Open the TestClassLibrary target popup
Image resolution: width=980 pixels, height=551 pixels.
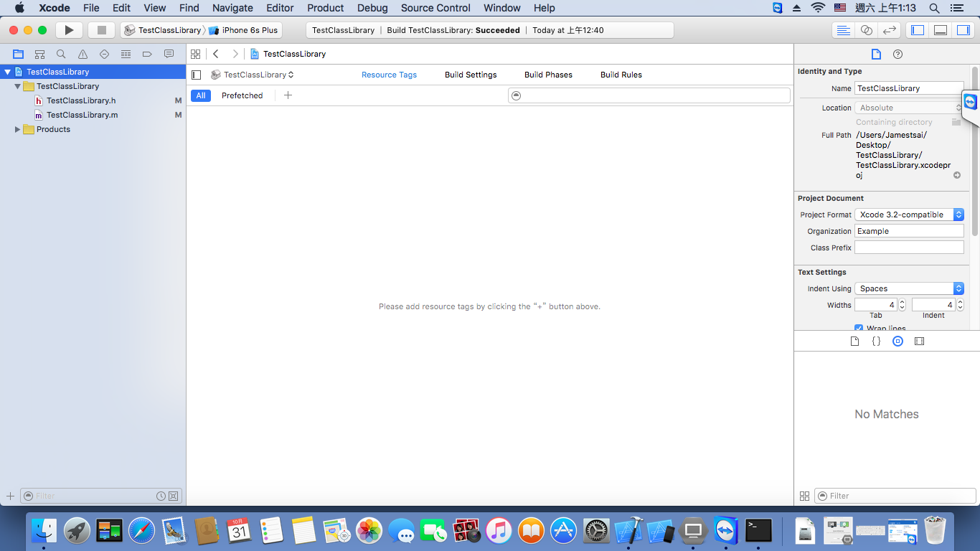(x=253, y=75)
